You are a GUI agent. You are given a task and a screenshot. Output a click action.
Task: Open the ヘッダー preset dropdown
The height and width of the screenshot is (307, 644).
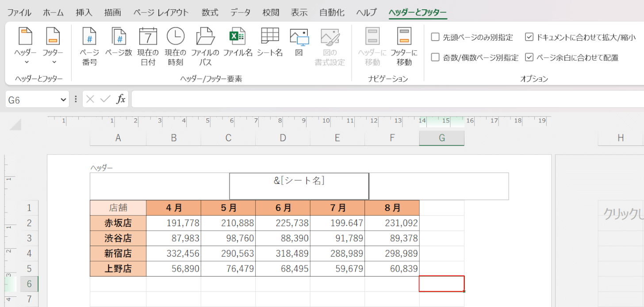[x=26, y=46]
